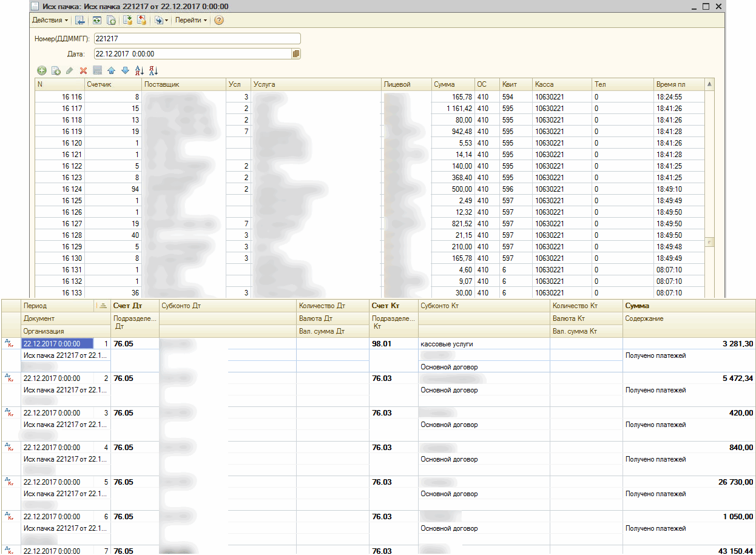Move row up with blue up arrow
Screen dimensions: 756x555
click(x=111, y=71)
